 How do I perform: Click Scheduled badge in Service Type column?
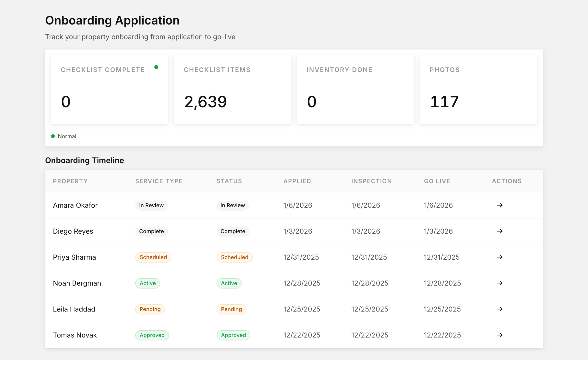(x=153, y=257)
